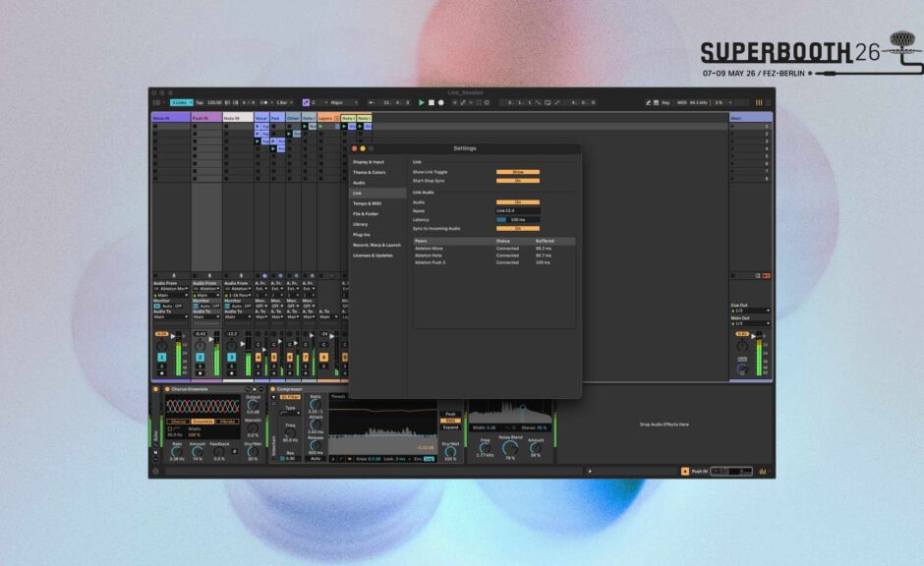The image size is (924, 566).
Task: Open the Major scale dropdown
Action: click(x=344, y=102)
